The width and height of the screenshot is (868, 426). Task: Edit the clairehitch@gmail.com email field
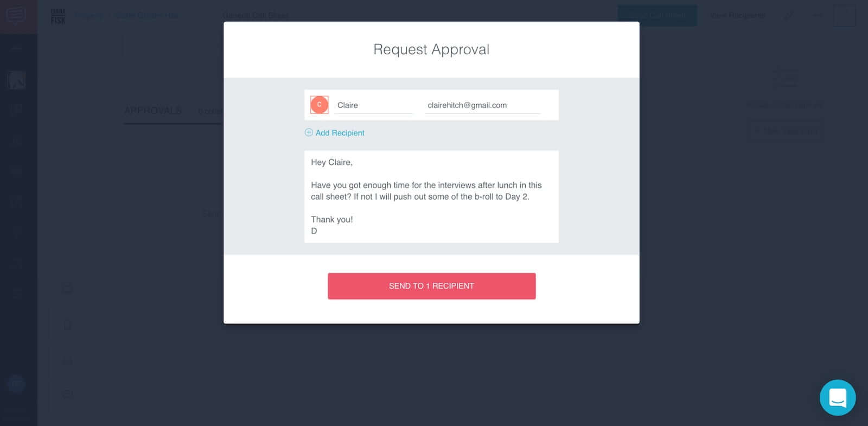[483, 105]
